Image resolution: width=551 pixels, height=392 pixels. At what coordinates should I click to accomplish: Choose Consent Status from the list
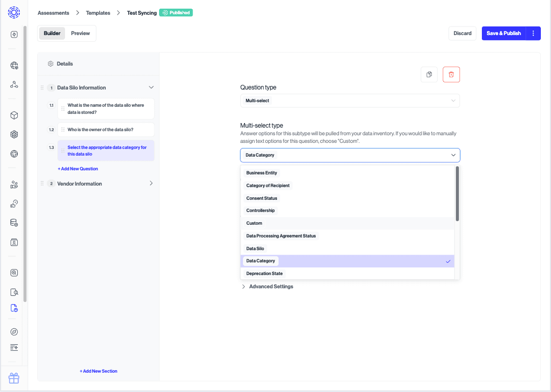pyautogui.click(x=262, y=198)
